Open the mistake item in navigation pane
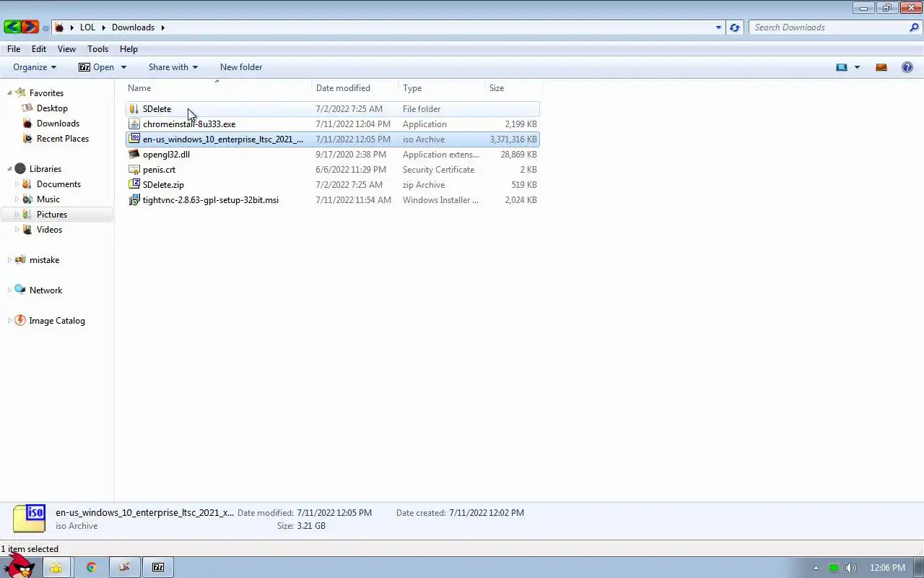This screenshot has width=924, height=578. click(x=44, y=260)
